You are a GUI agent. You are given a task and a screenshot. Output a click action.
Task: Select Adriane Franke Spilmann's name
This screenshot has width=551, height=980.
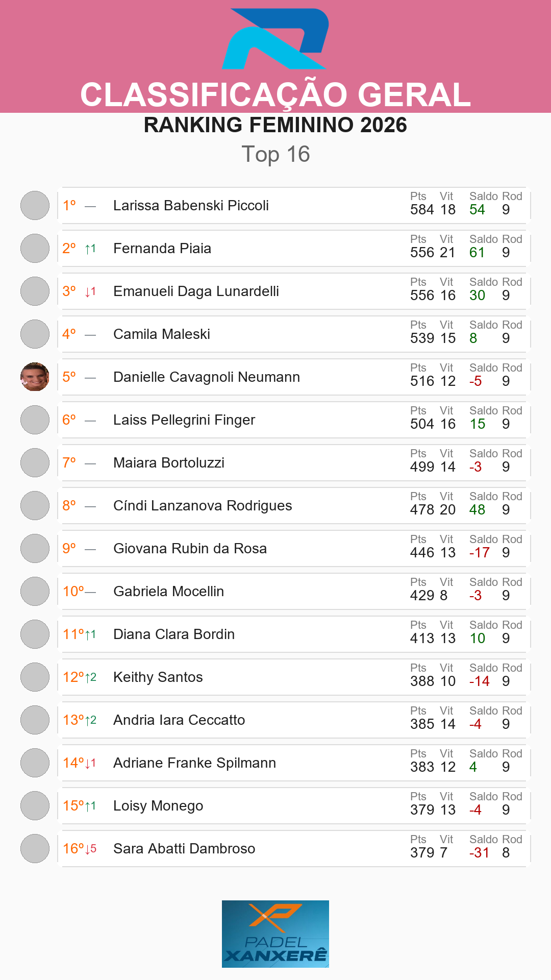(x=194, y=763)
